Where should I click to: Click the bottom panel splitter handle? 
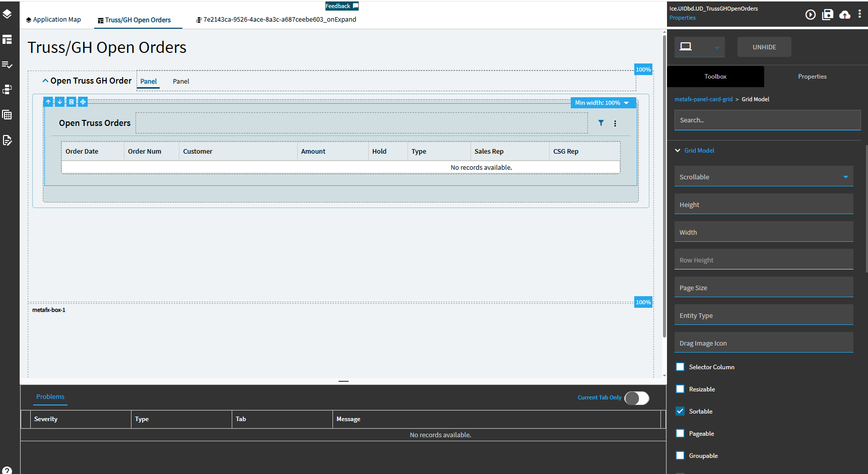(x=344, y=381)
